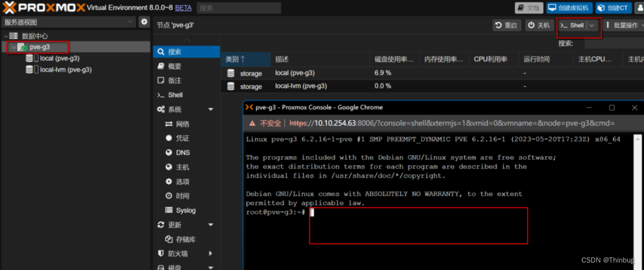Screen dimensions: 644x270
Task: Select the 系统 menu item
Action: 174,110
